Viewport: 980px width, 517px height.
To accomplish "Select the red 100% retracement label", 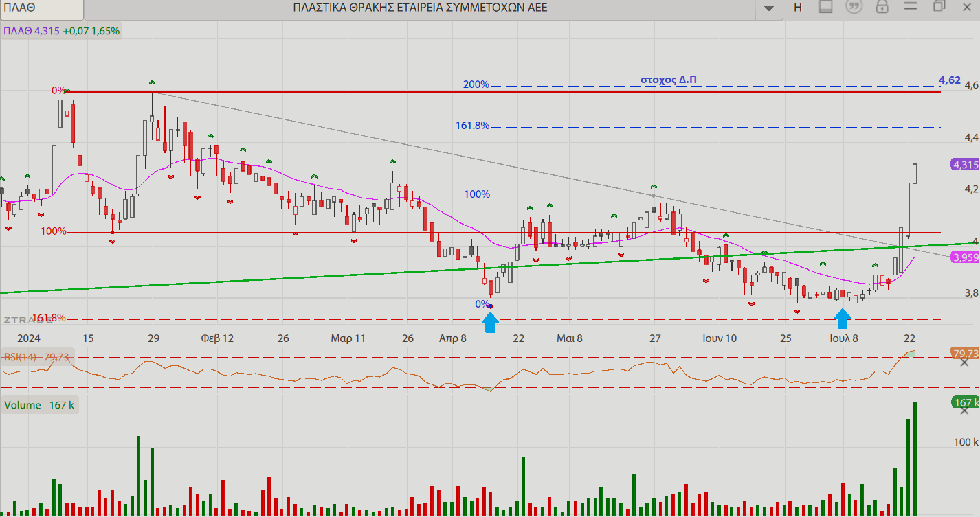I will tap(54, 231).
